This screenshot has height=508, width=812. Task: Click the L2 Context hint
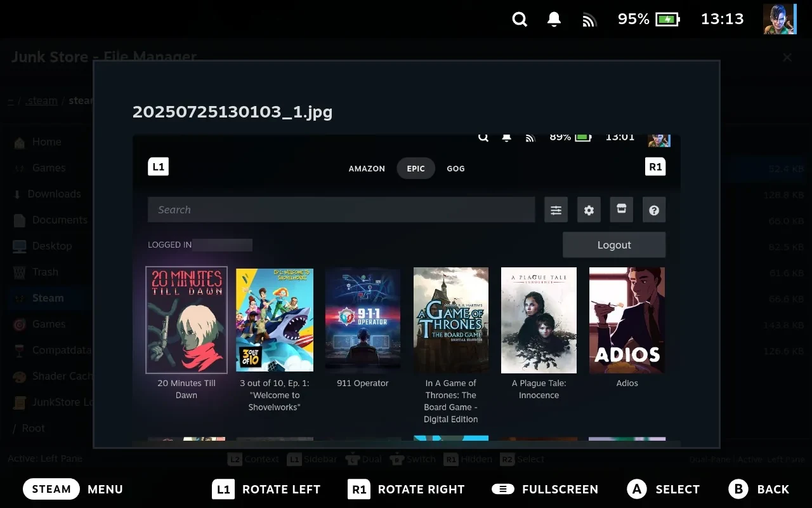coord(254,459)
